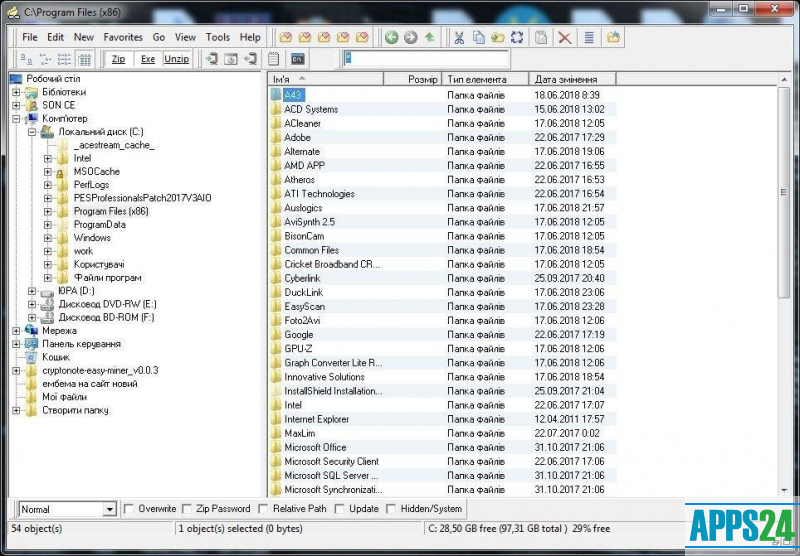
Task: Open the Go menu
Action: tap(159, 37)
